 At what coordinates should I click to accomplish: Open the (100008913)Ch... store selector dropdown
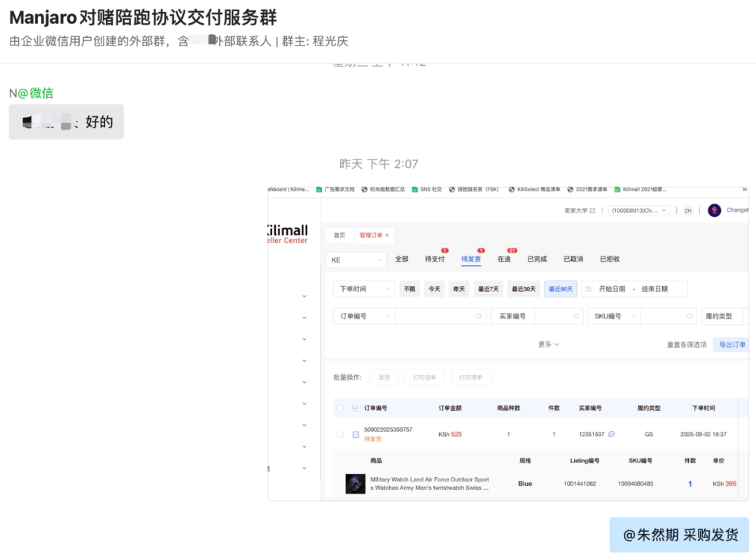(639, 211)
